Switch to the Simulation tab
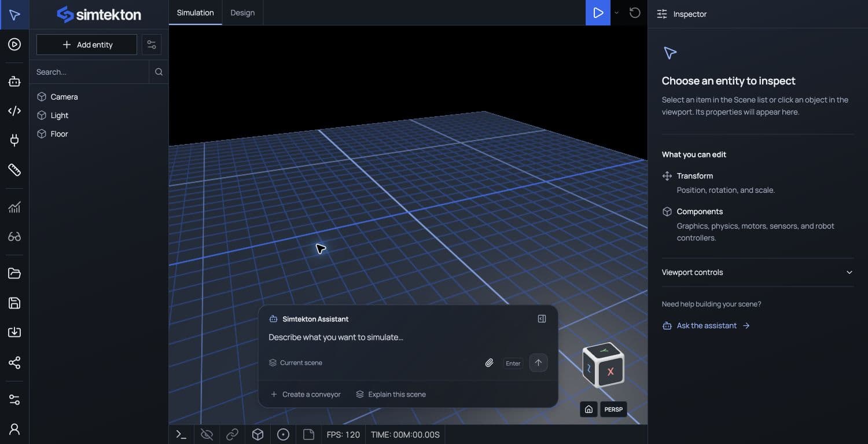The image size is (868, 444). point(195,13)
